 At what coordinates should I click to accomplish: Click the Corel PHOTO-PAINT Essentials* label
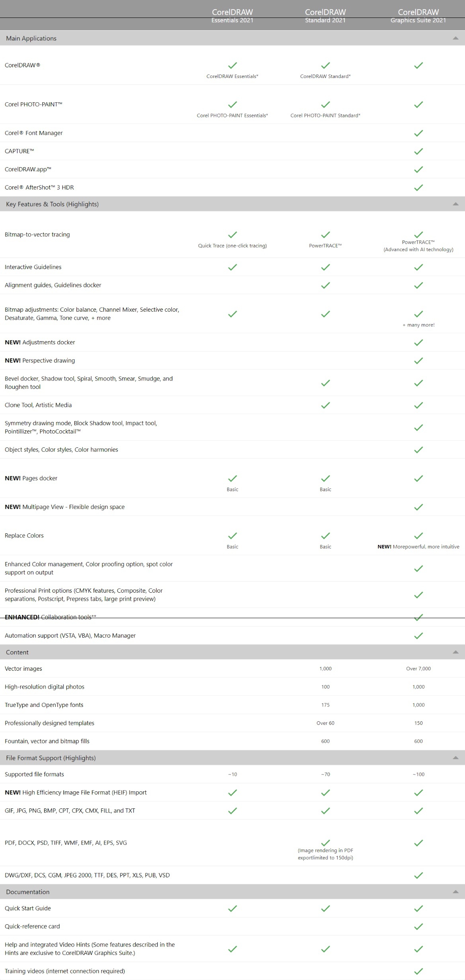pos(232,115)
